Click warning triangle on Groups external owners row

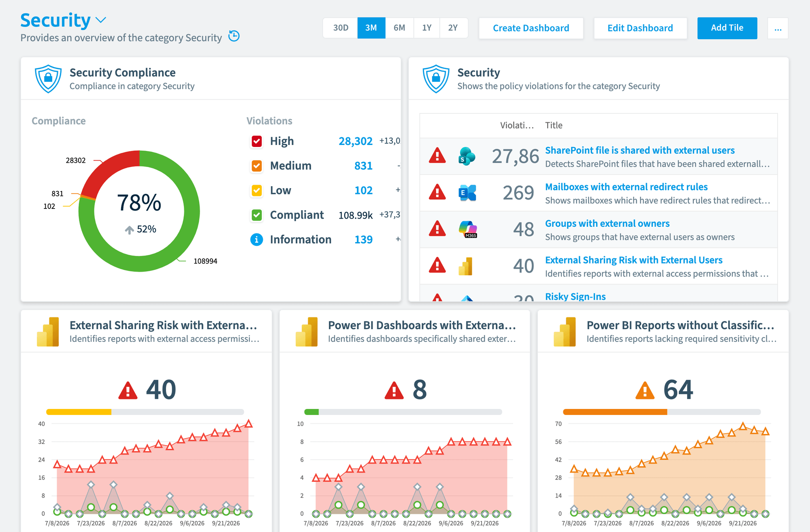(x=437, y=228)
